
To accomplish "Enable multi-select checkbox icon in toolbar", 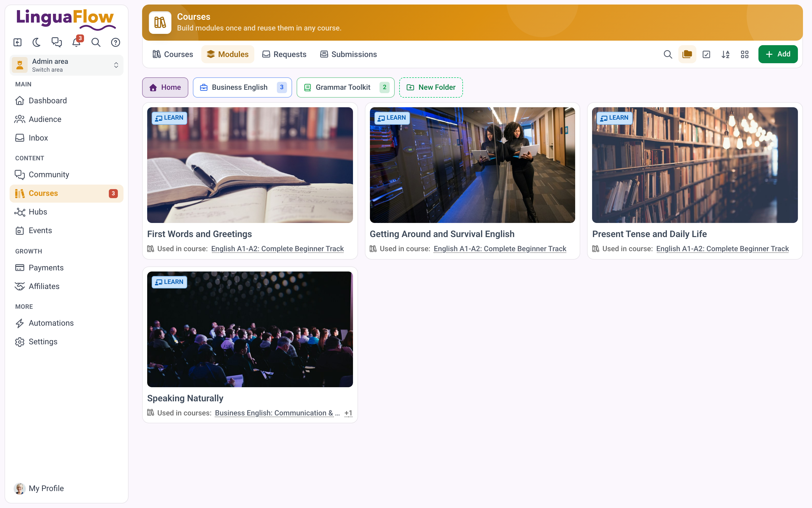I will point(706,54).
